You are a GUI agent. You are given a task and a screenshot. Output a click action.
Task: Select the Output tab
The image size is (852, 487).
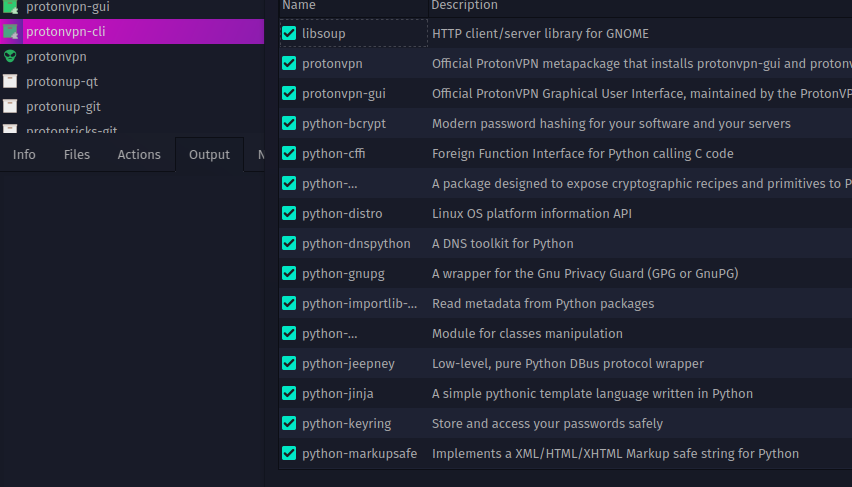209,154
